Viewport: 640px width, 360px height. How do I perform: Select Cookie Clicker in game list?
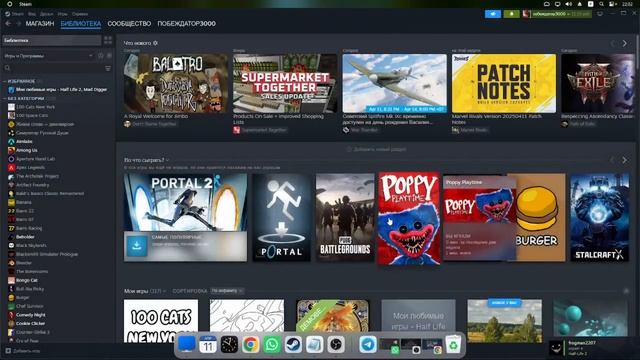pyautogui.click(x=31, y=324)
